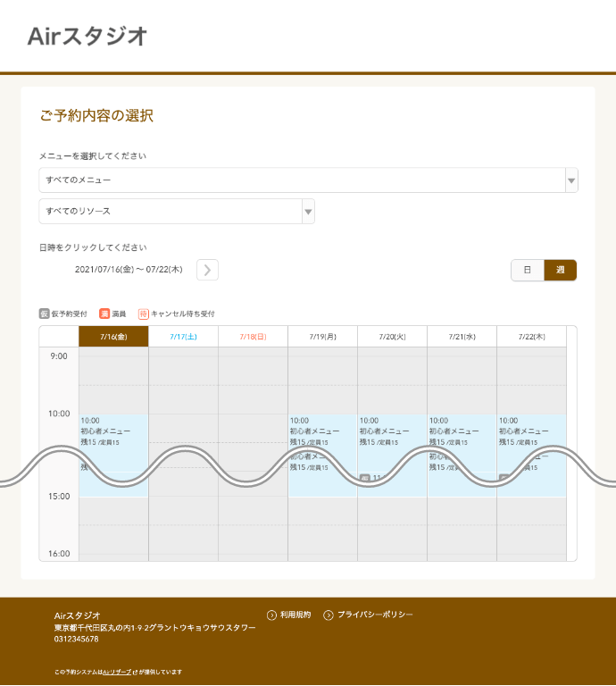Click the 待 icon in the キャンセル待ち受付 legend
This screenshot has height=686, width=616.
click(x=144, y=314)
